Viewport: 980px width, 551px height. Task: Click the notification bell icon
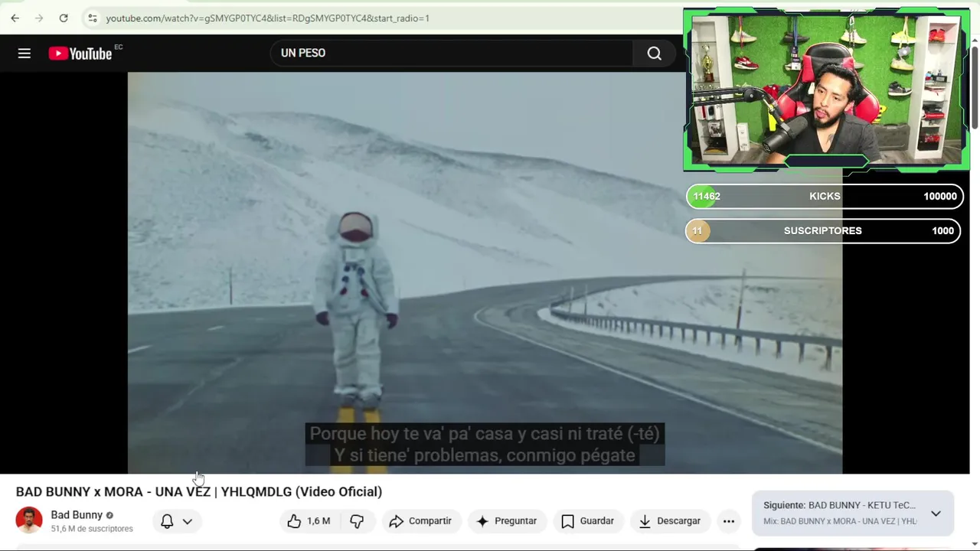pos(167,521)
